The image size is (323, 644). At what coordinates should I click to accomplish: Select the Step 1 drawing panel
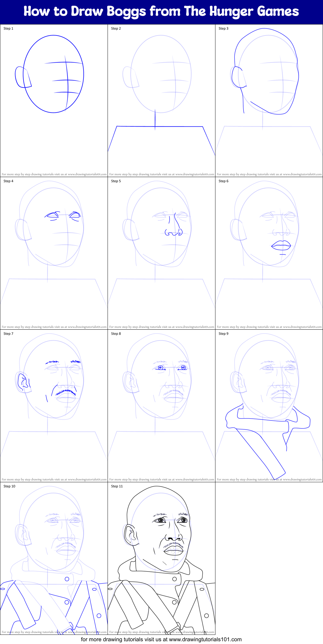coord(54,101)
